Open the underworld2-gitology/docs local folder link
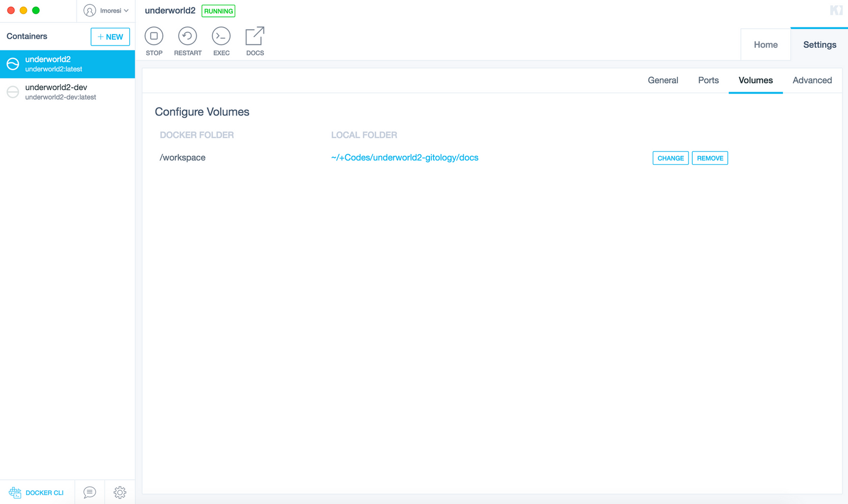The height and width of the screenshot is (504, 848). [x=404, y=157]
